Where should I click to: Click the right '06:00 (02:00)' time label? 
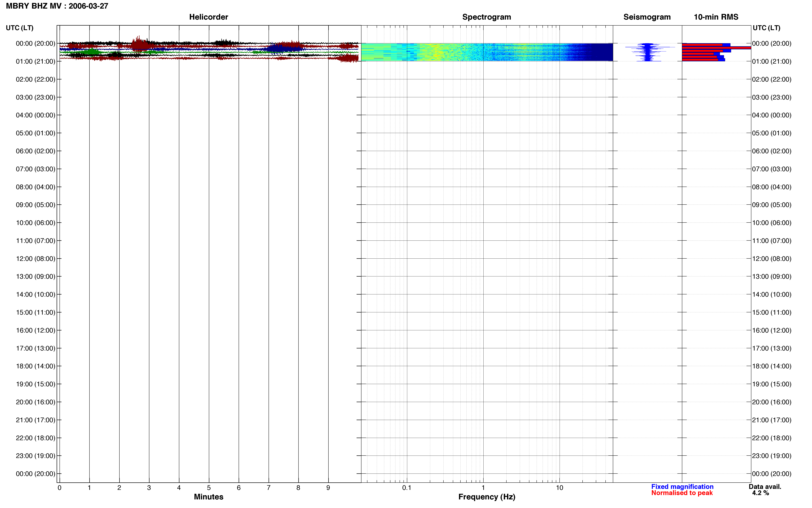point(772,151)
